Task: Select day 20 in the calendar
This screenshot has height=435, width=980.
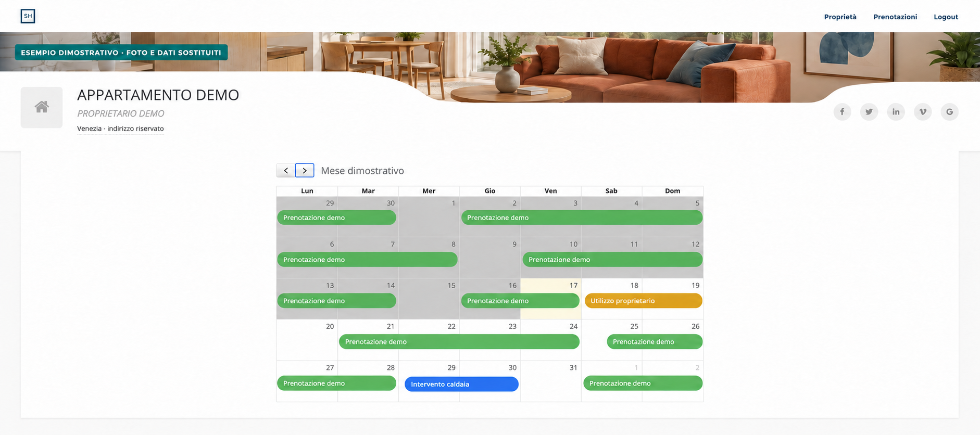Action: point(307,340)
